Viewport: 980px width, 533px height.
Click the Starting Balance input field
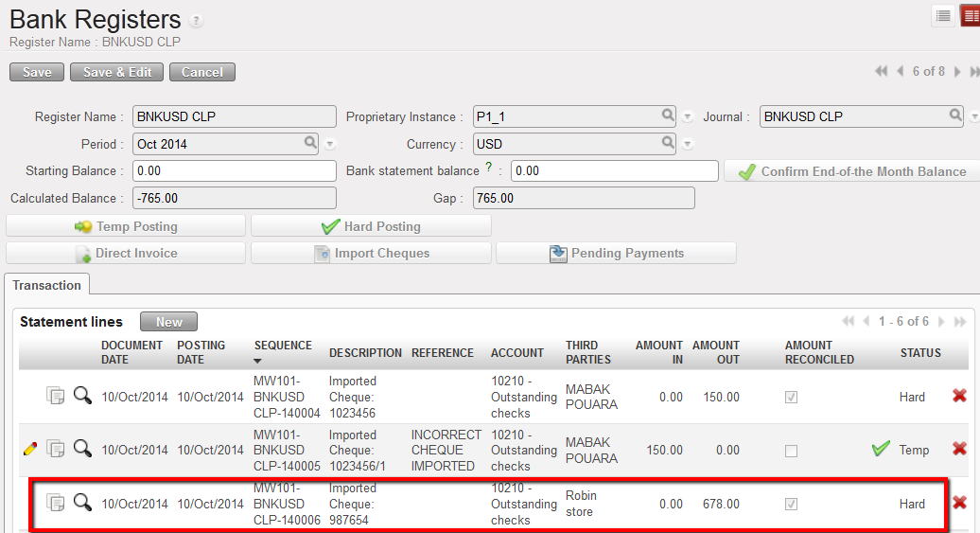(x=235, y=171)
